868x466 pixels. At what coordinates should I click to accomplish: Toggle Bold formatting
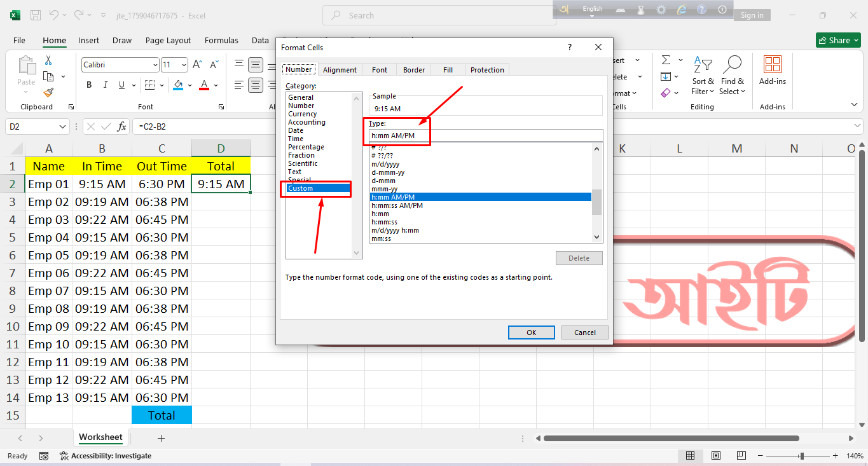pyautogui.click(x=89, y=85)
